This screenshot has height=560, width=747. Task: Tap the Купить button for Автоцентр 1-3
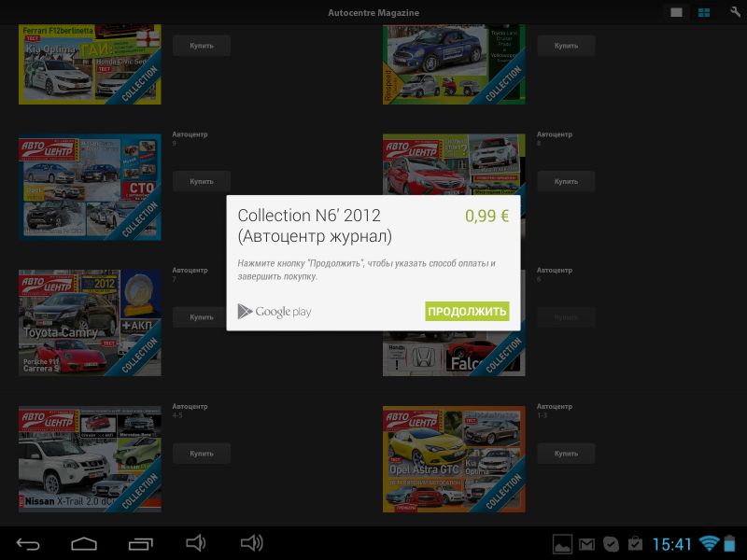tap(565, 454)
